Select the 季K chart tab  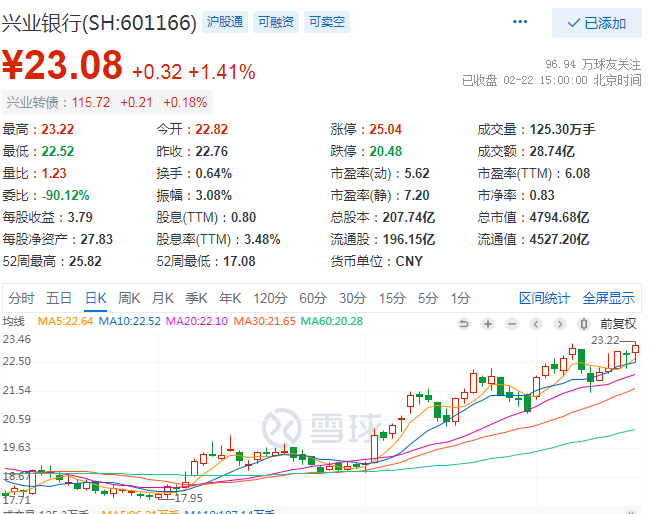coord(196,298)
